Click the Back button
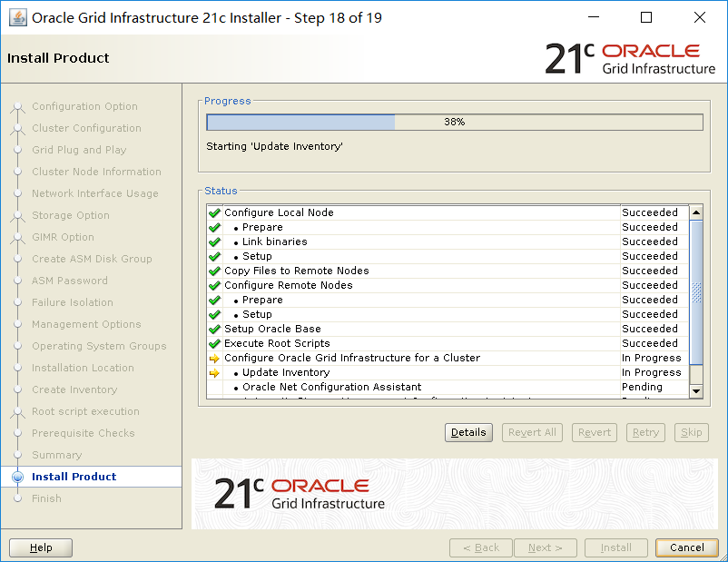728x562 pixels. (x=480, y=547)
